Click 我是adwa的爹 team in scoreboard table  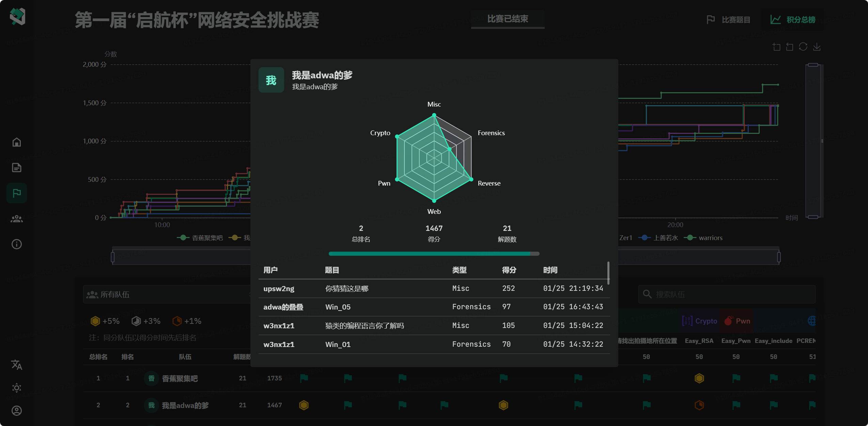pyautogui.click(x=185, y=405)
